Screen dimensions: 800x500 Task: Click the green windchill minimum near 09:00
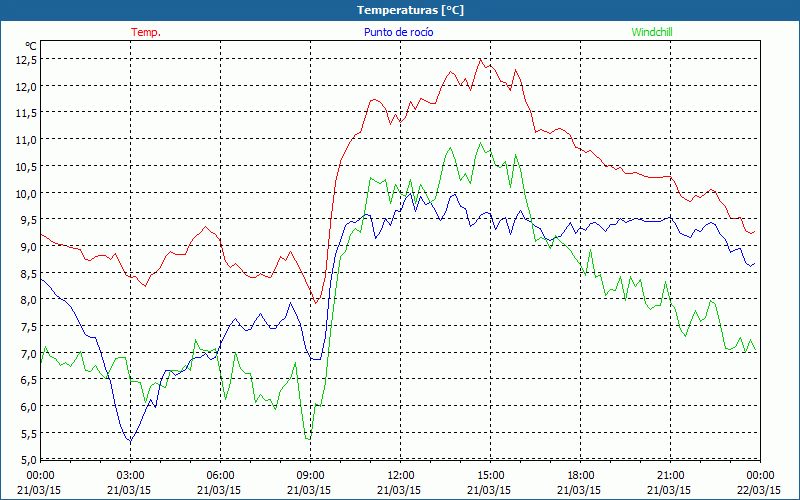point(308,439)
